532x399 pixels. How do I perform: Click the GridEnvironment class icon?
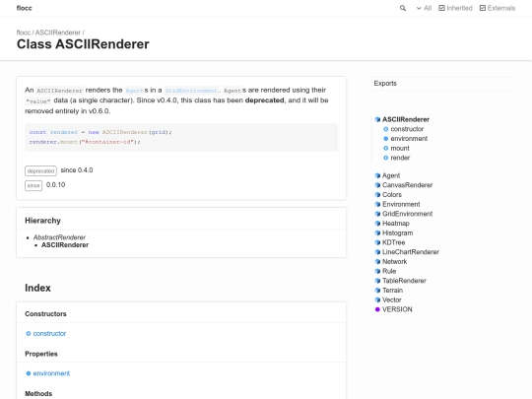pyautogui.click(x=377, y=214)
